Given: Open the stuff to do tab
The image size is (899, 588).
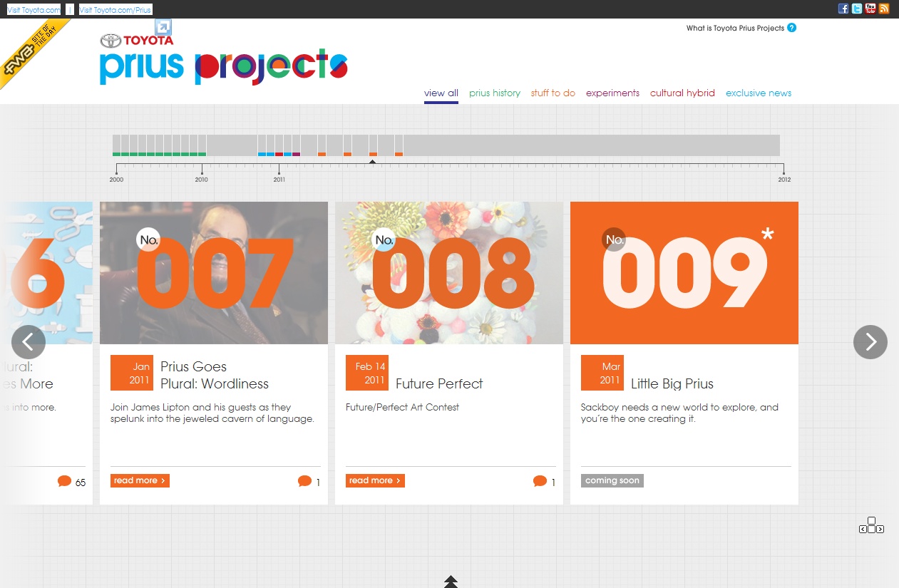Looking at the screenshot, I should (x=553, y=93).
